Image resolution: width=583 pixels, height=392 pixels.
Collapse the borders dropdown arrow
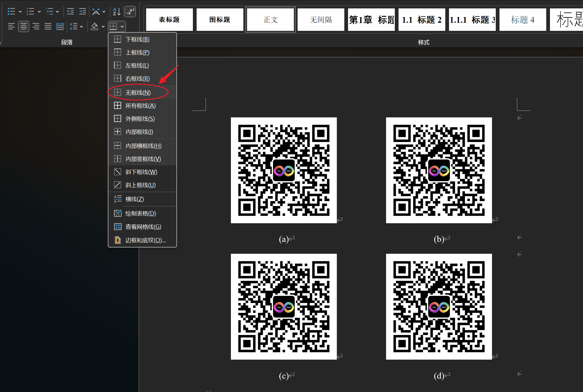tap(122, 27)
